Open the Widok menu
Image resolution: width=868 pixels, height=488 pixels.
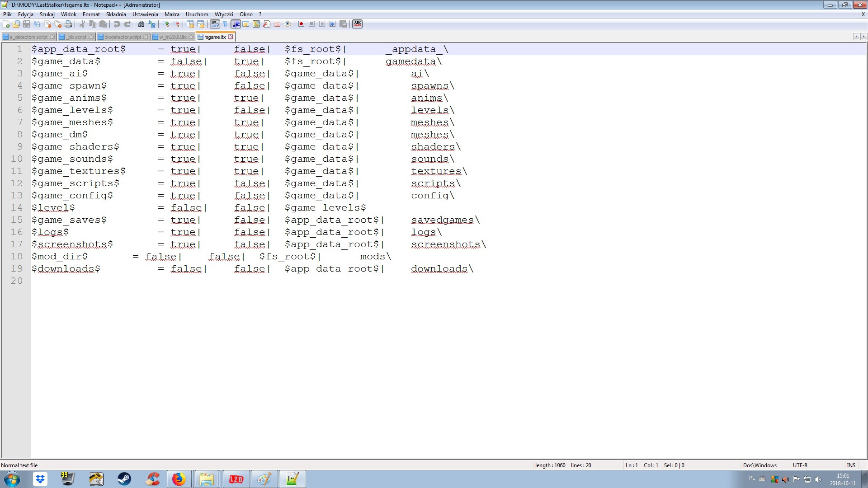point(68,14)
